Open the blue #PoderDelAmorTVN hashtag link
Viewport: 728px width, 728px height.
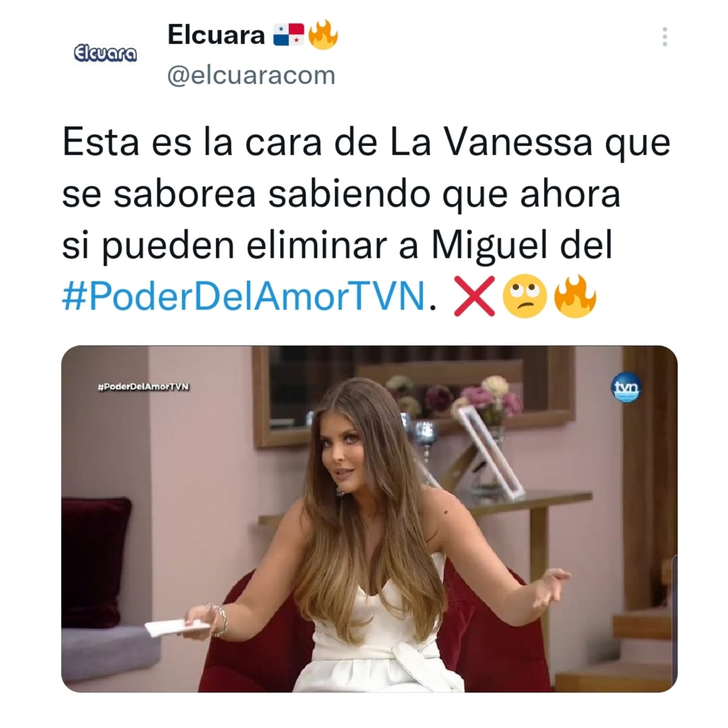point(243,296)
